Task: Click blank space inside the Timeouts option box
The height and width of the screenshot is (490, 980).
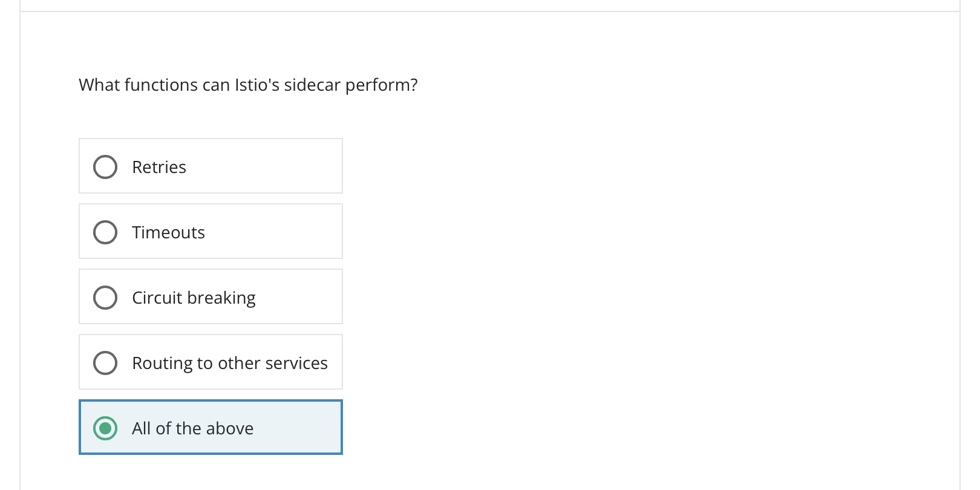Action: point(278,232)
